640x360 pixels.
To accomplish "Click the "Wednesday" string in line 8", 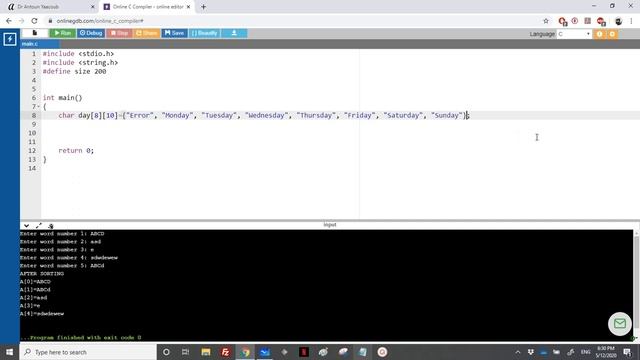I will (x=267, y=116).
